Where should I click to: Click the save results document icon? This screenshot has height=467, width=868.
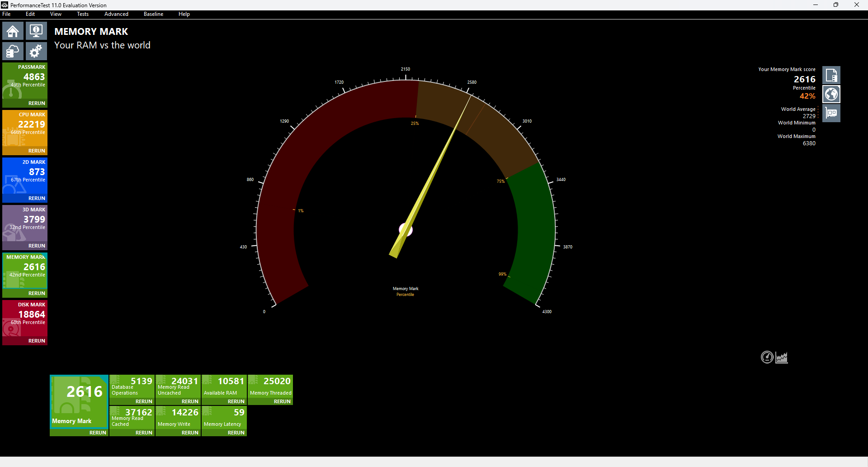pyautogui.click(x=831, y=75)
